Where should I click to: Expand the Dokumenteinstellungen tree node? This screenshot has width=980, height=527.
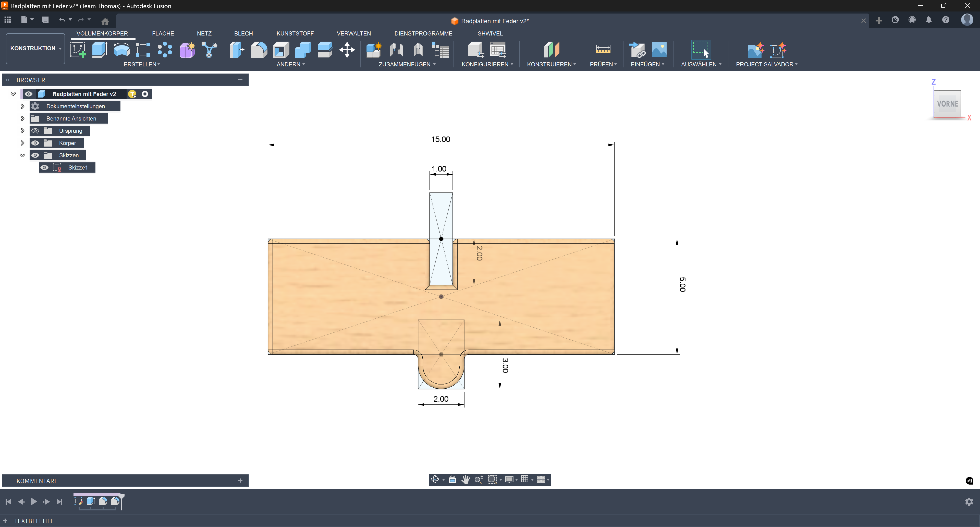click(x=22, y=106)
